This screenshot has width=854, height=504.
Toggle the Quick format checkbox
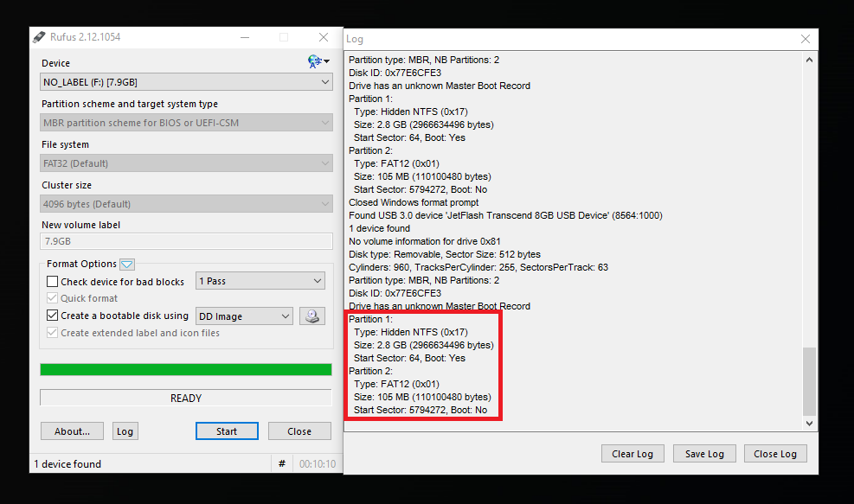(52, 298)
